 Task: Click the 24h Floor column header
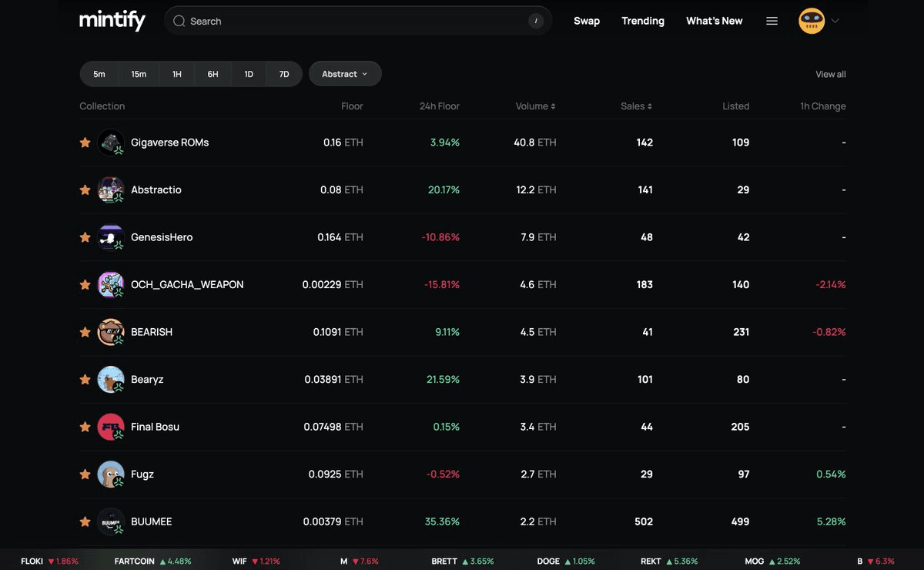pyautogui.click(x=440, y=106)
